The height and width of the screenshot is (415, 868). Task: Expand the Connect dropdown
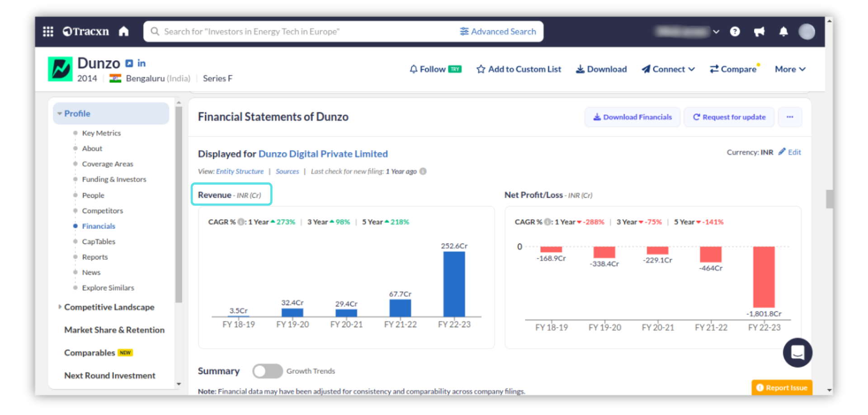tap(668, 69)
